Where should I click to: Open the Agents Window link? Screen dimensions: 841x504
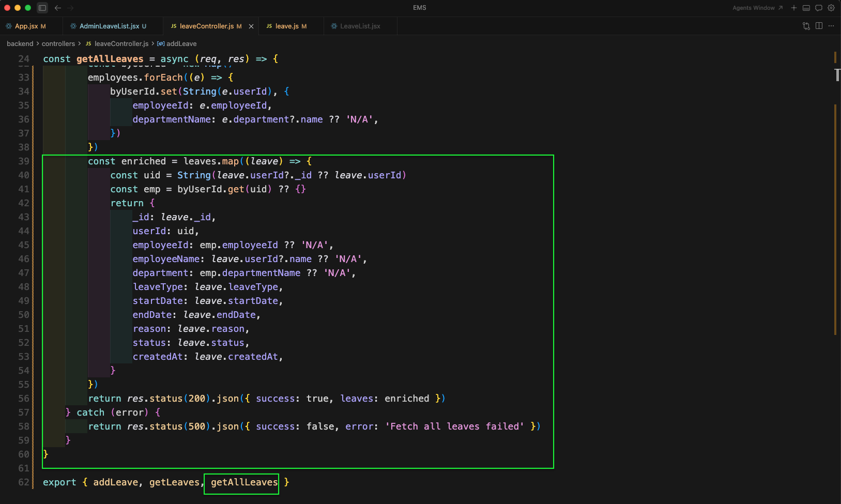tap(757, 8)
